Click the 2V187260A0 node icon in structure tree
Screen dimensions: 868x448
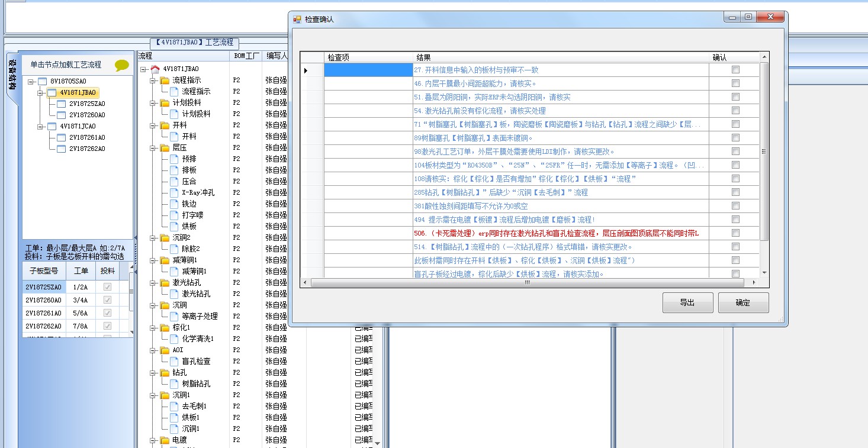[x=61, y=115]
